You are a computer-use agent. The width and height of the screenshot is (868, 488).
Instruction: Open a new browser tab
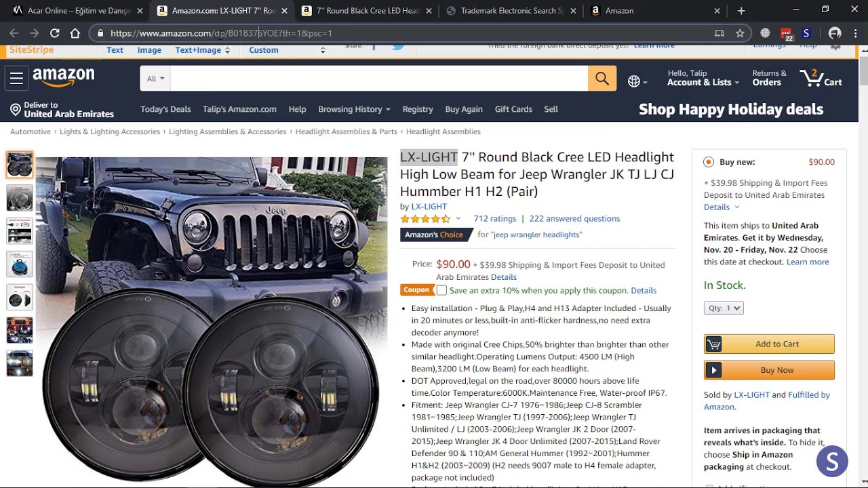(x=741, y=11)
